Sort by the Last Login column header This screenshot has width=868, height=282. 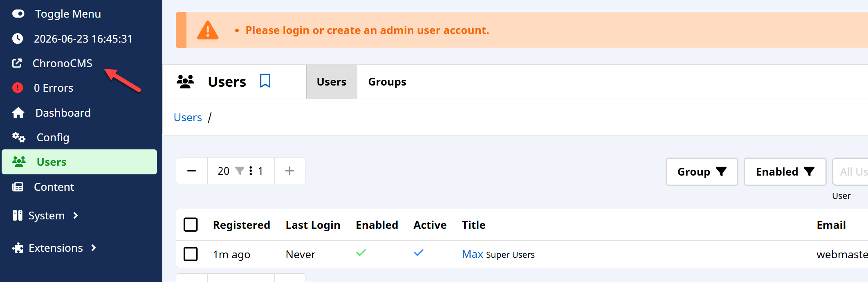pos(313,225)
